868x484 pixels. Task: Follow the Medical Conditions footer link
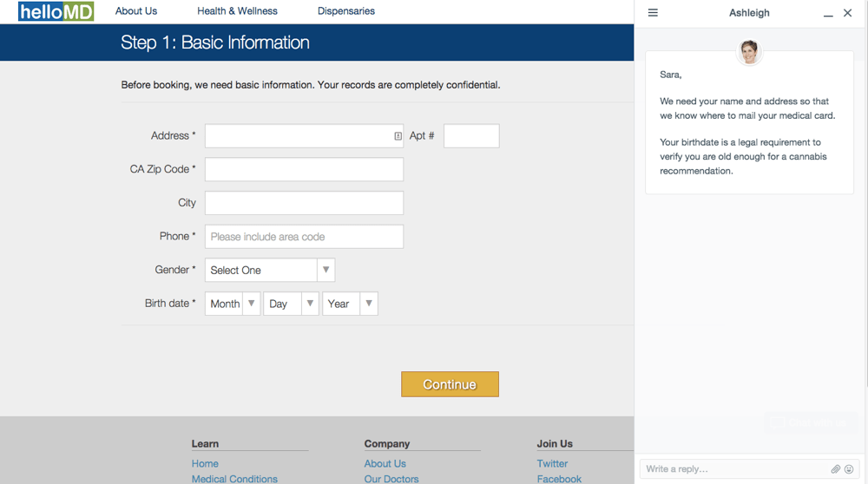click(234, 478)
